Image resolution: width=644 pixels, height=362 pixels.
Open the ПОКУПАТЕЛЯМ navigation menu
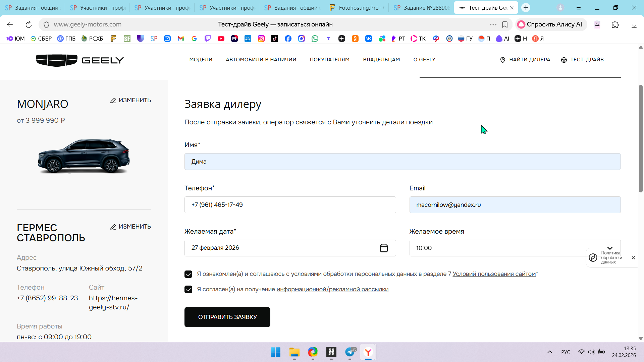click(329, 60)
